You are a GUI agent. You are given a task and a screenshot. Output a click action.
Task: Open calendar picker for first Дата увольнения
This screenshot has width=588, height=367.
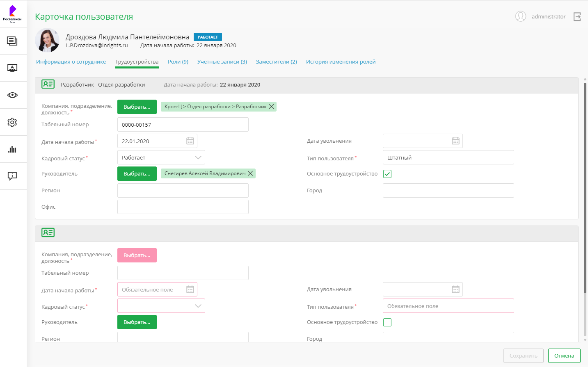[x=455, y=141]
